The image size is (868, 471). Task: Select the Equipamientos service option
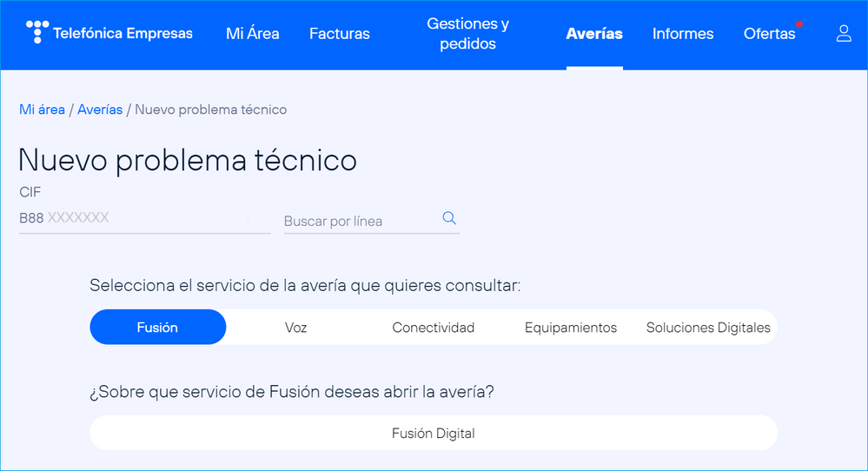[570, 328]
